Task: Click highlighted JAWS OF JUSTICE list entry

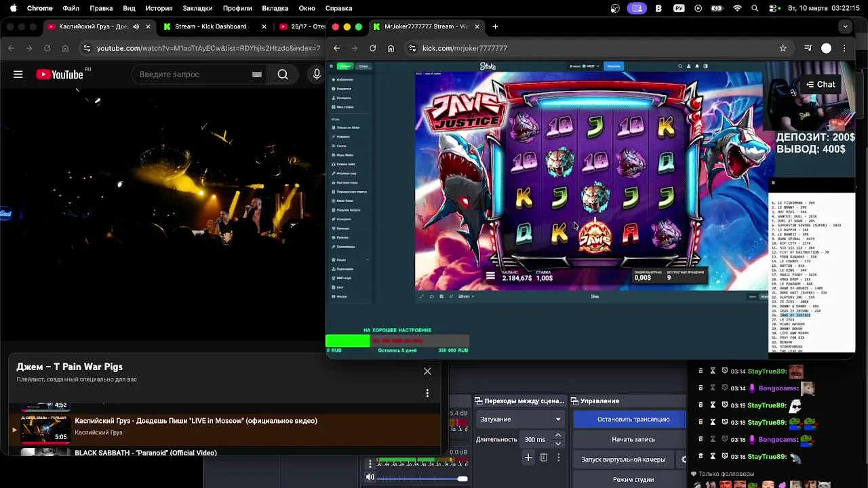Action: tap(795, 315)
